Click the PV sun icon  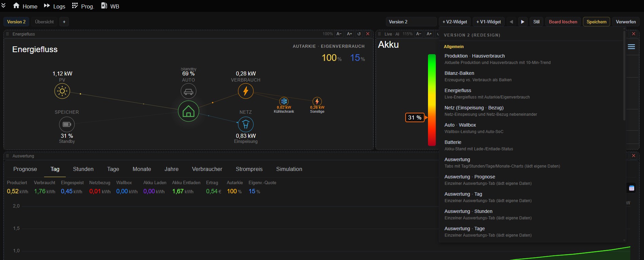pos(62,91)
